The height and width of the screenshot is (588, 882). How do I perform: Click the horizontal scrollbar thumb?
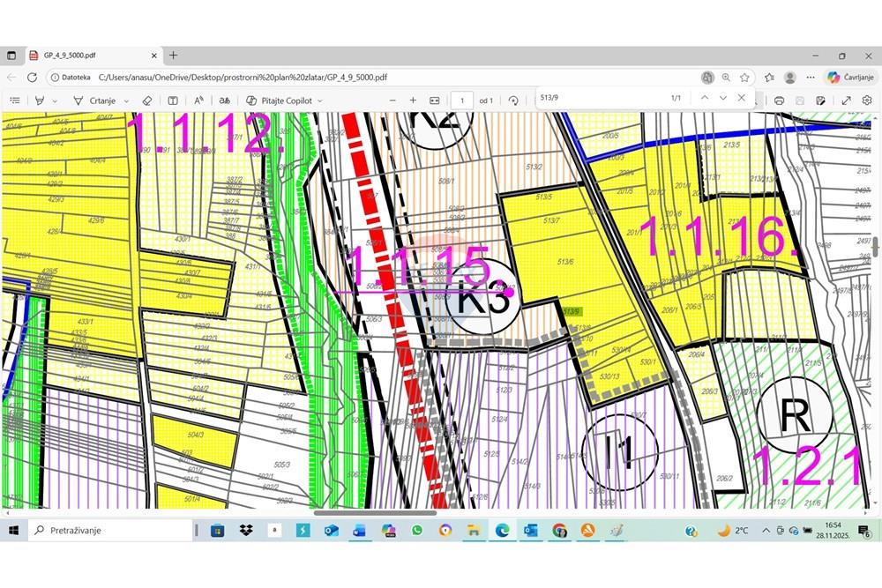coord(375,513)
